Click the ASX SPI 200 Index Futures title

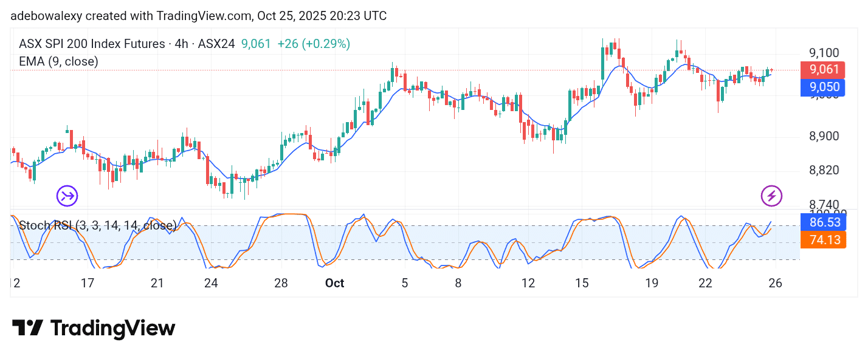point(92,44)
